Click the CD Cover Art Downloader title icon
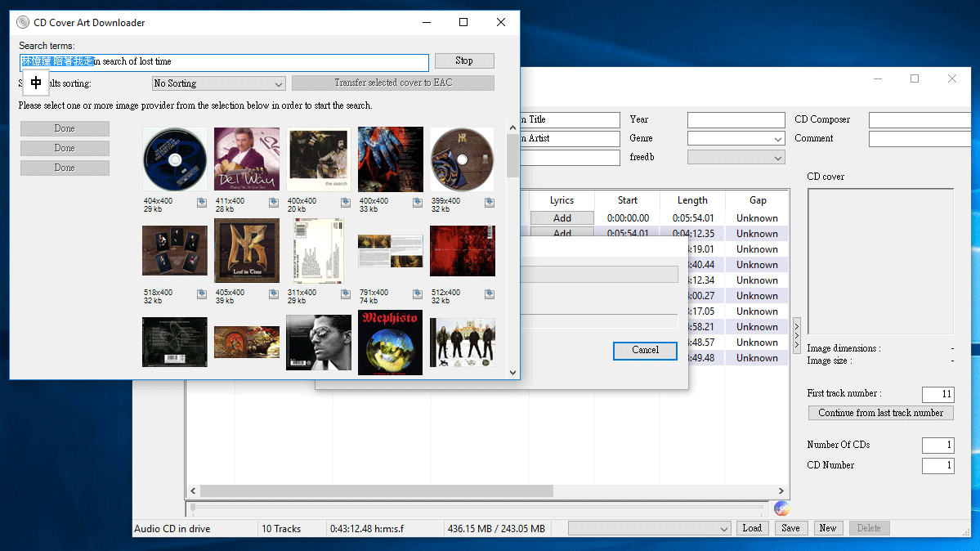 pos(23,23)
